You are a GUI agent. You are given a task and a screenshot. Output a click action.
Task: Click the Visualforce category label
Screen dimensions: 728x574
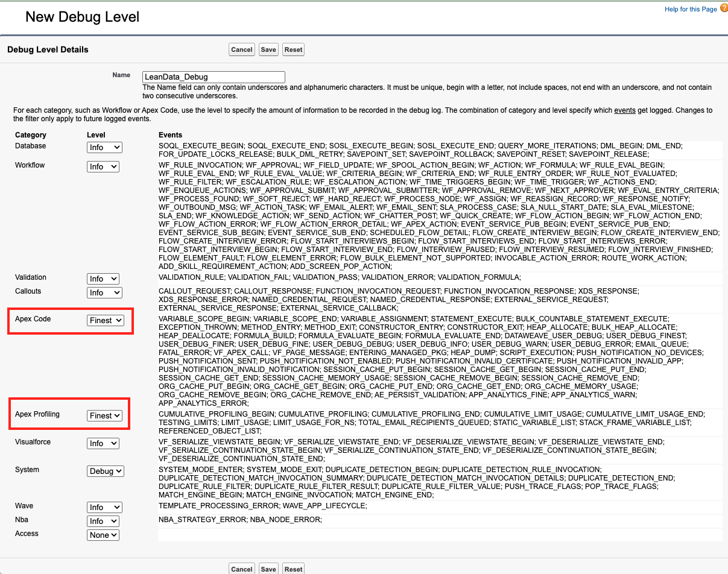click(x=33, y=442)
